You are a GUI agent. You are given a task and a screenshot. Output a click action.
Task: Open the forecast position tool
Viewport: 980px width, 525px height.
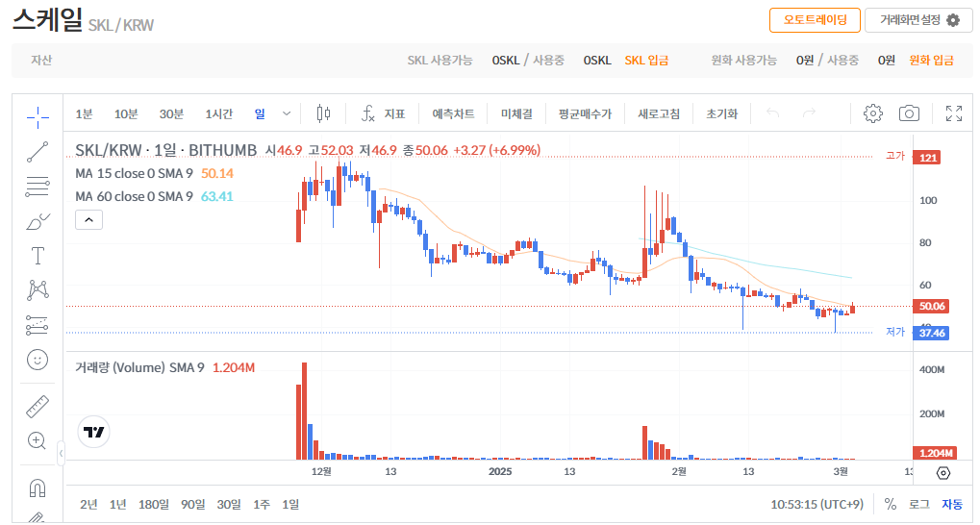[x=38, y=325]
